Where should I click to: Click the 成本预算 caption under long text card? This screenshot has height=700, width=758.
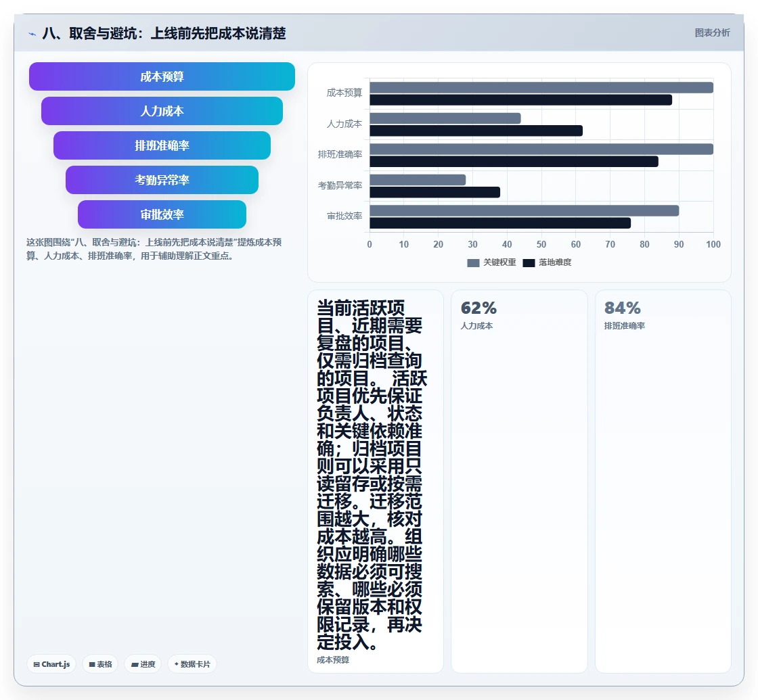point(333,660)
